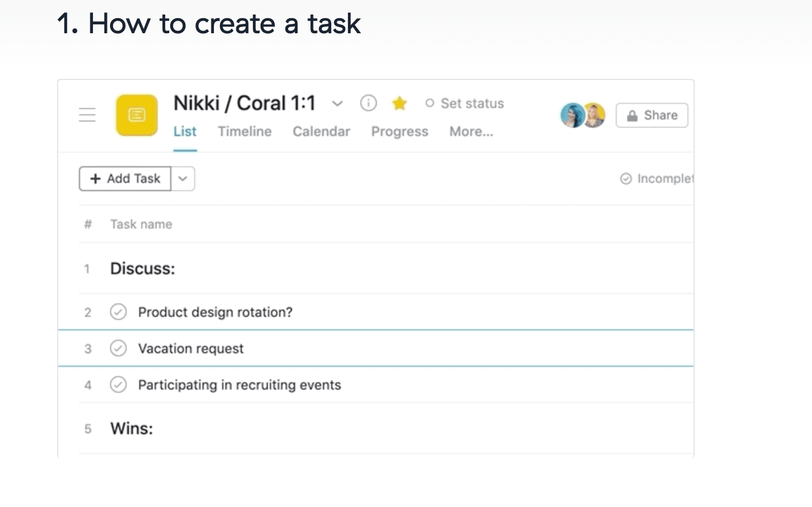Open project info details icon
Viewport: 812px width, 507px height.
368,103
